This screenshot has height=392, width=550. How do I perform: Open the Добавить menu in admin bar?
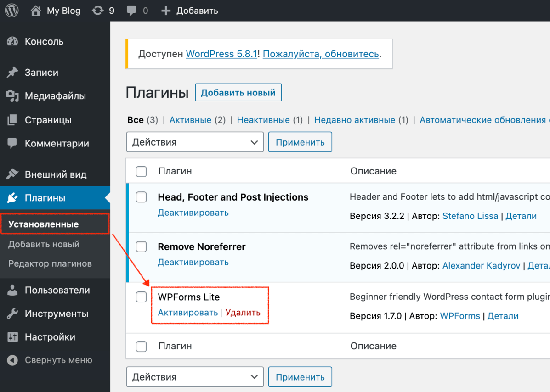(x=189, y=11)
